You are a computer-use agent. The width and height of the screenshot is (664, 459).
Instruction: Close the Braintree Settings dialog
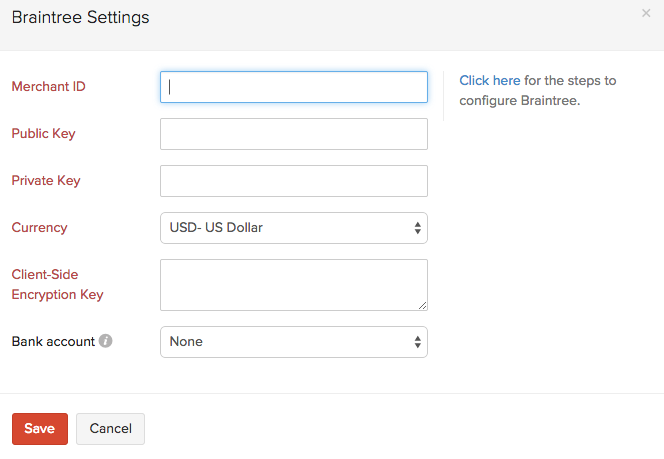coord(645,14)
